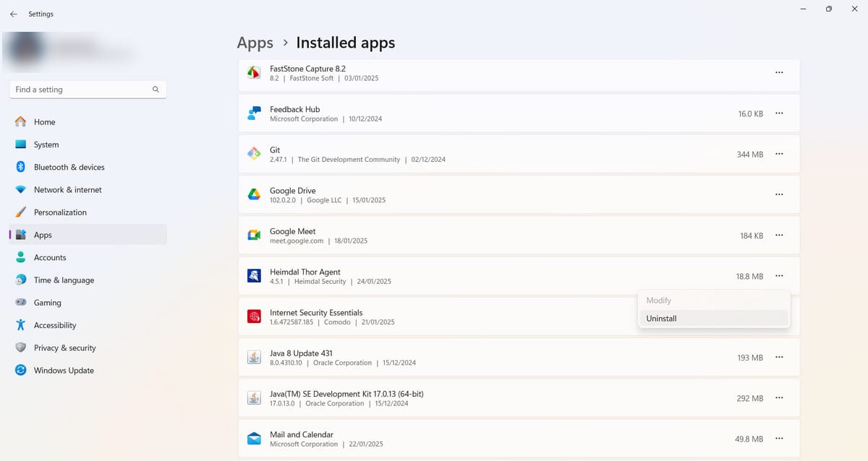868x461 pixels.
Task: Click the search magnifier icon
Action: 156,90
